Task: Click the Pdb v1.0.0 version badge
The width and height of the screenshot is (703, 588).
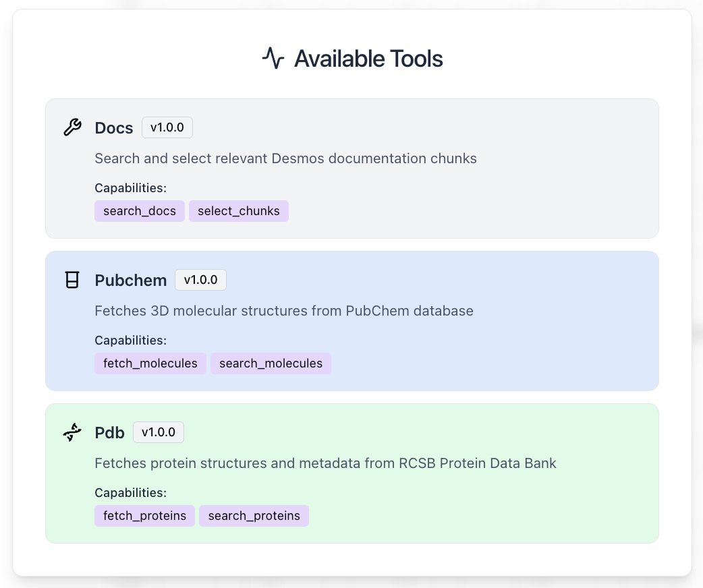Action: [x=159, y=432]
